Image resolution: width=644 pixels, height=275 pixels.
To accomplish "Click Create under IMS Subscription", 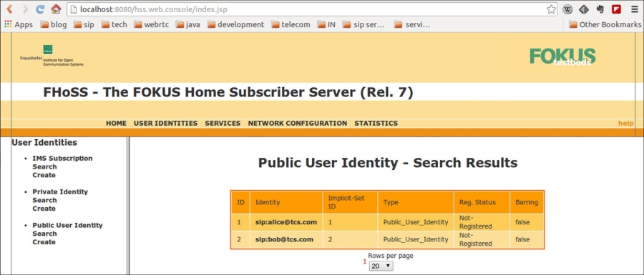I will 44,175.
